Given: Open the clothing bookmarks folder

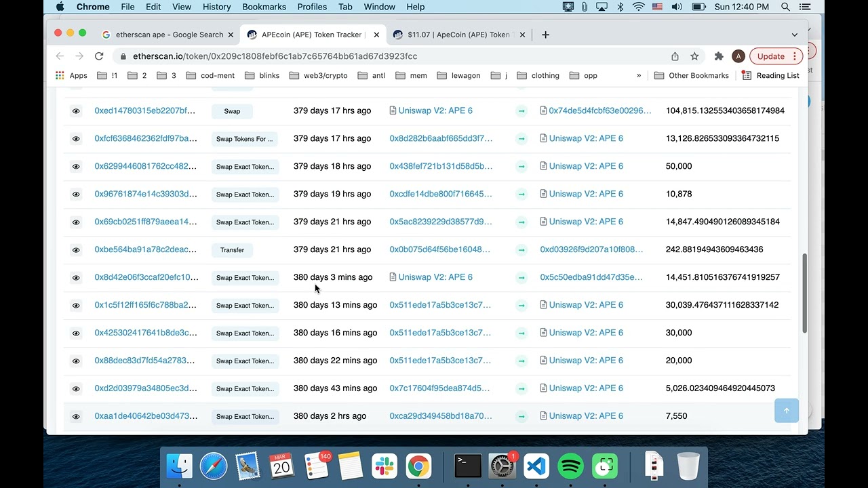Looking at the screenshot, I should (x=538, y=75).
